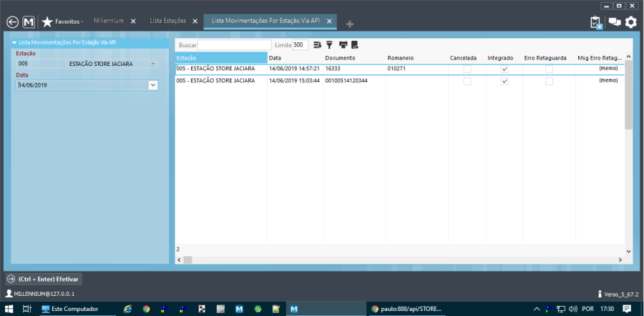Click MILLENNIUM@127.0.0.1 user status
The height and width of the screenshot is (316, 644).
(40, 295)
